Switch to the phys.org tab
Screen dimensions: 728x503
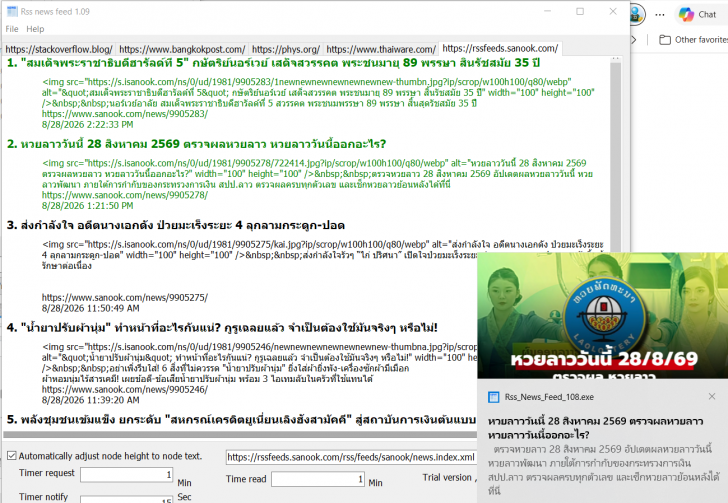pyautogui.click(x=286, y=49)
